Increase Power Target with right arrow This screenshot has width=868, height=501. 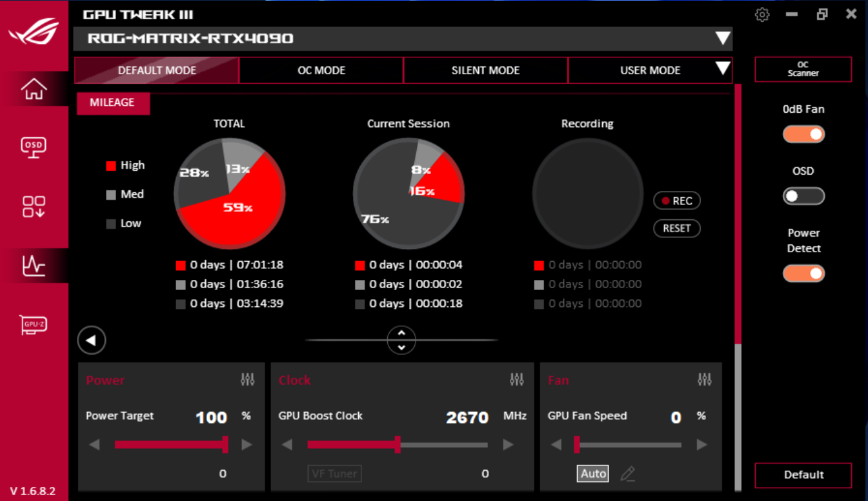click(x=247, y=444)
